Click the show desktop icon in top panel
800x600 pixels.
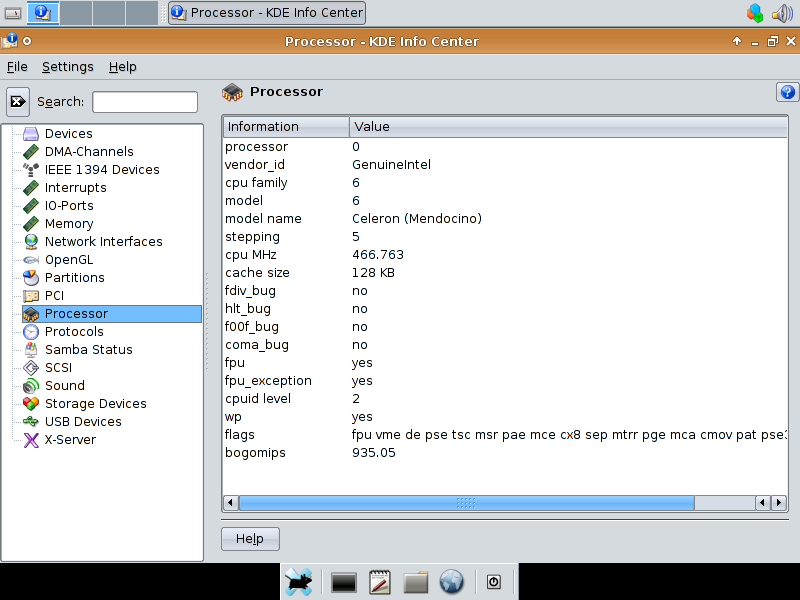(13, 13)
